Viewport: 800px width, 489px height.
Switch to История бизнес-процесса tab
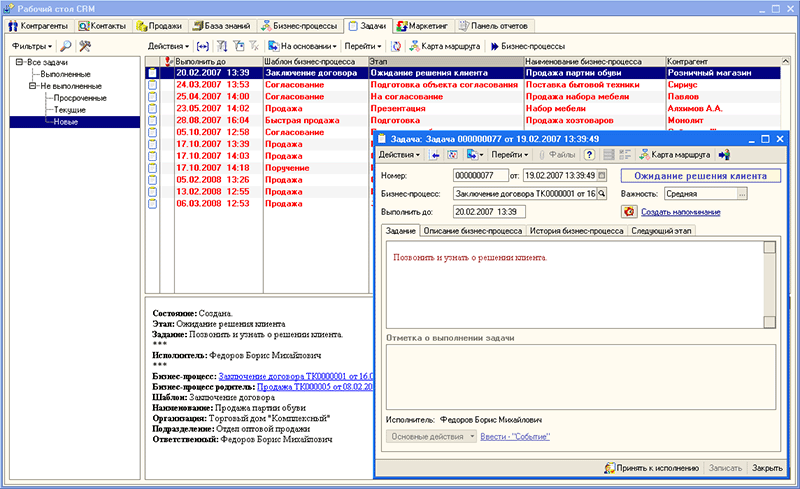click(577, 231)
